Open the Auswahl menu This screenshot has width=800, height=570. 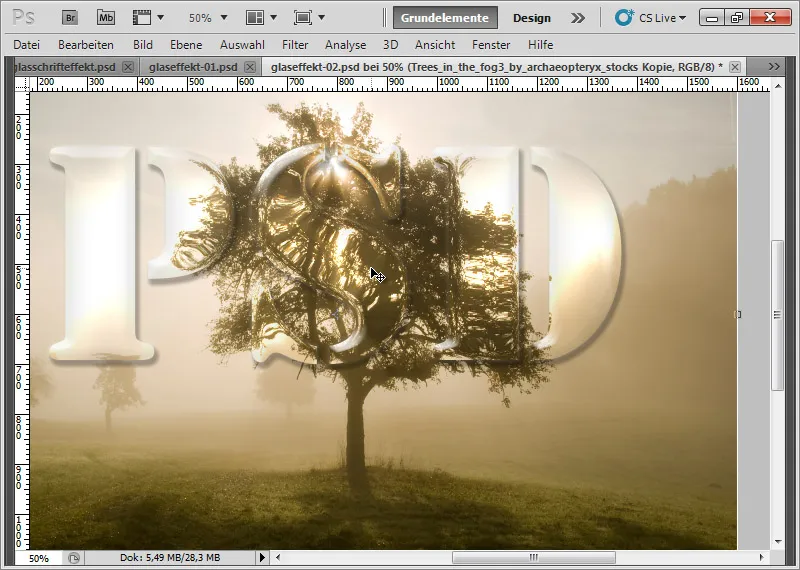pyautogui.click(x=242, y=45)
